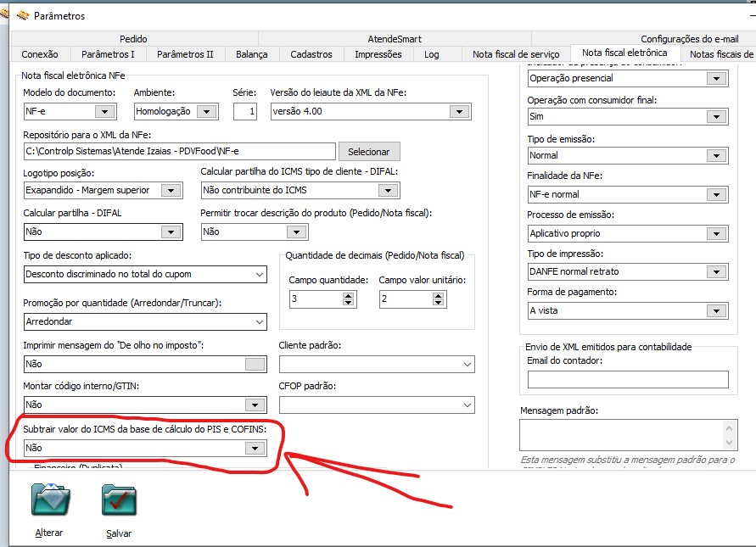Open the CFOP padrão dropdown
The image size is (756, 547).
[x=469, y=405]
